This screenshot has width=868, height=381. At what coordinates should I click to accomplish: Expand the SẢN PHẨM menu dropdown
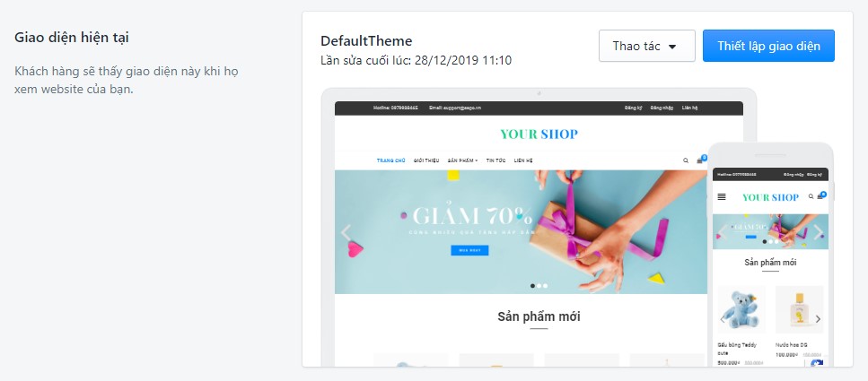[463, 160]
